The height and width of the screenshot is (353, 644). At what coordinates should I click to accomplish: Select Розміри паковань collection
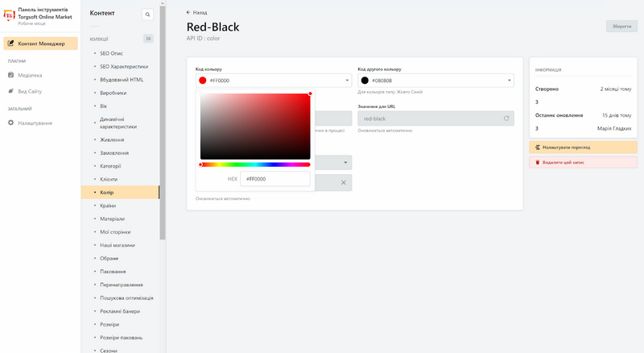[120, 338]
